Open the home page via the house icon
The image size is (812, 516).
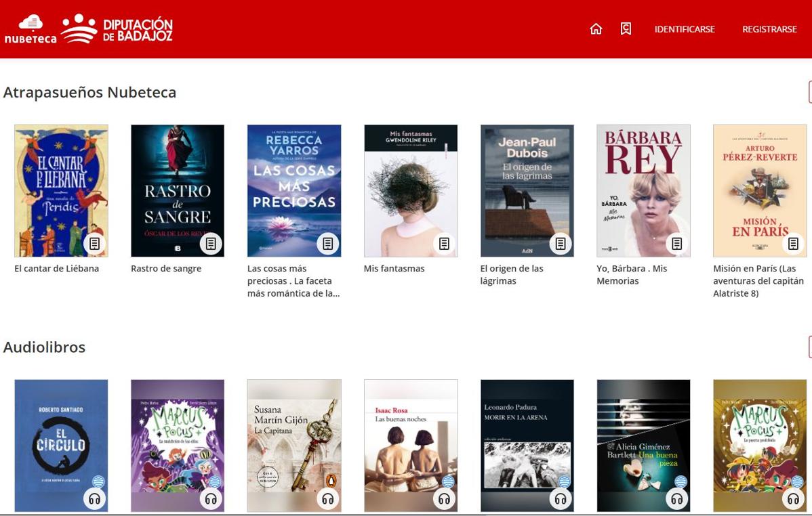tap(596, 29)
